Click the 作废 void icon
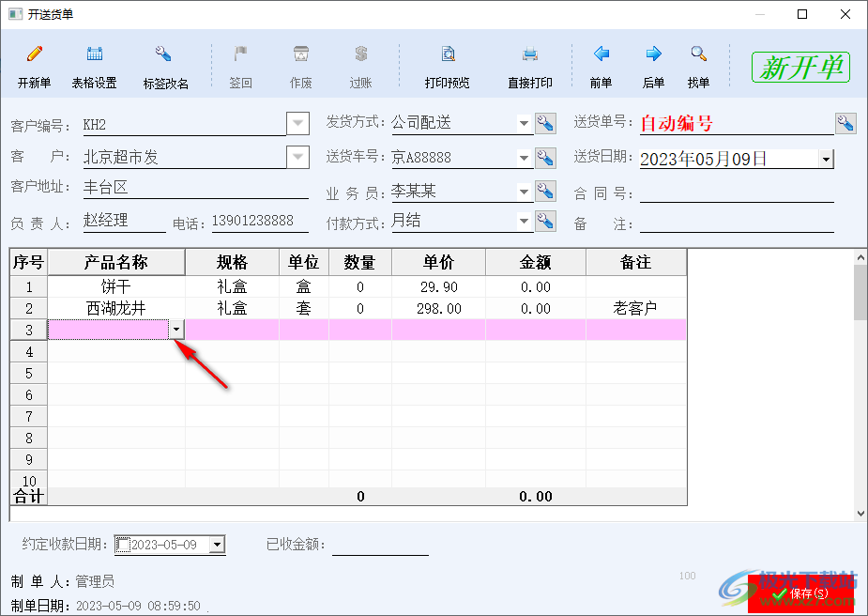 [300, 54]
